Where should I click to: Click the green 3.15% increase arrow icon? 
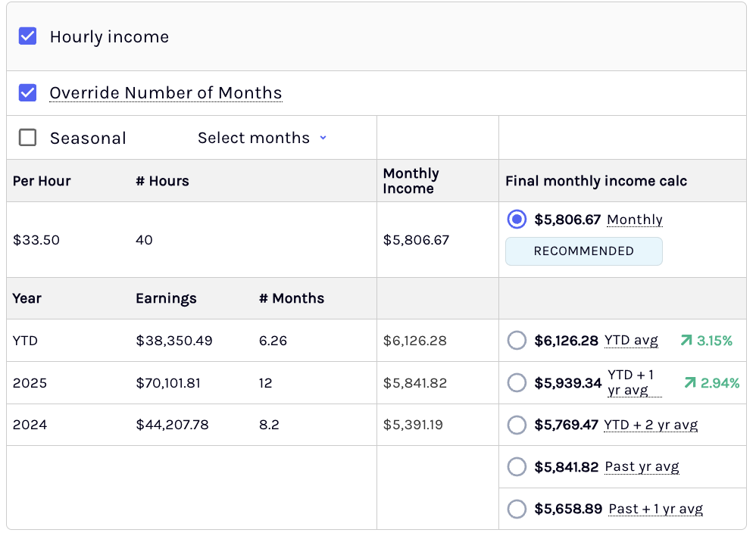686,341
